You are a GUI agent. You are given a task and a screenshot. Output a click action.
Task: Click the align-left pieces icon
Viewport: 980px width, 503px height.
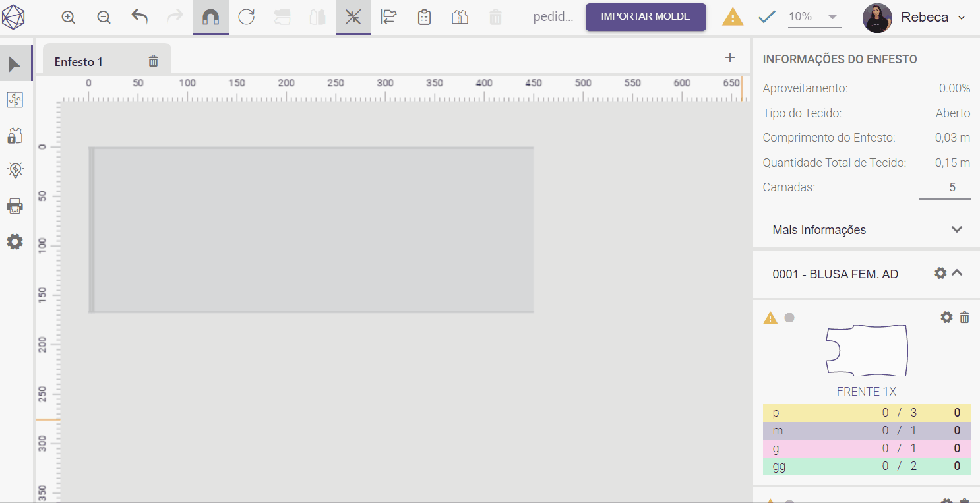coord(389,17)
